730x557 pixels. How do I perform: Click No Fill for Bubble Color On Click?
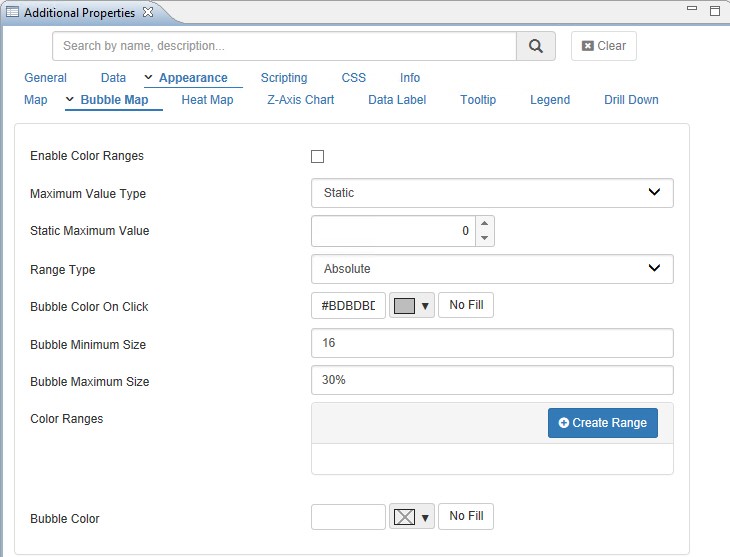466,305
